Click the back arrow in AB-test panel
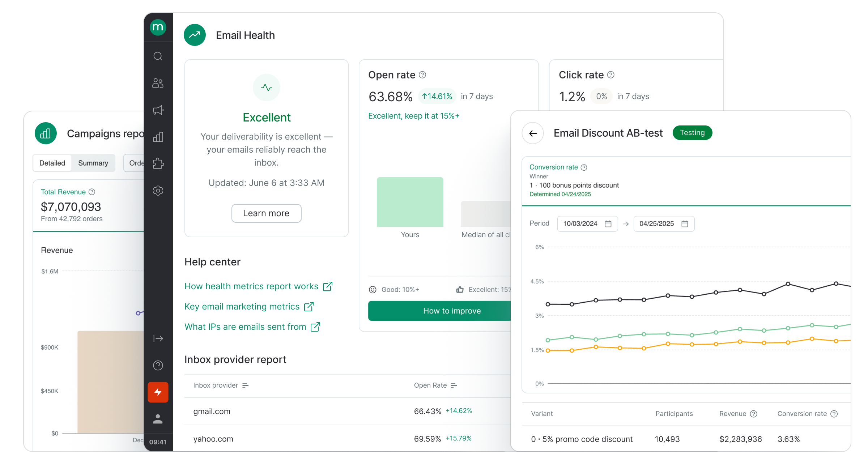868x452 pixels. point(533,133)
